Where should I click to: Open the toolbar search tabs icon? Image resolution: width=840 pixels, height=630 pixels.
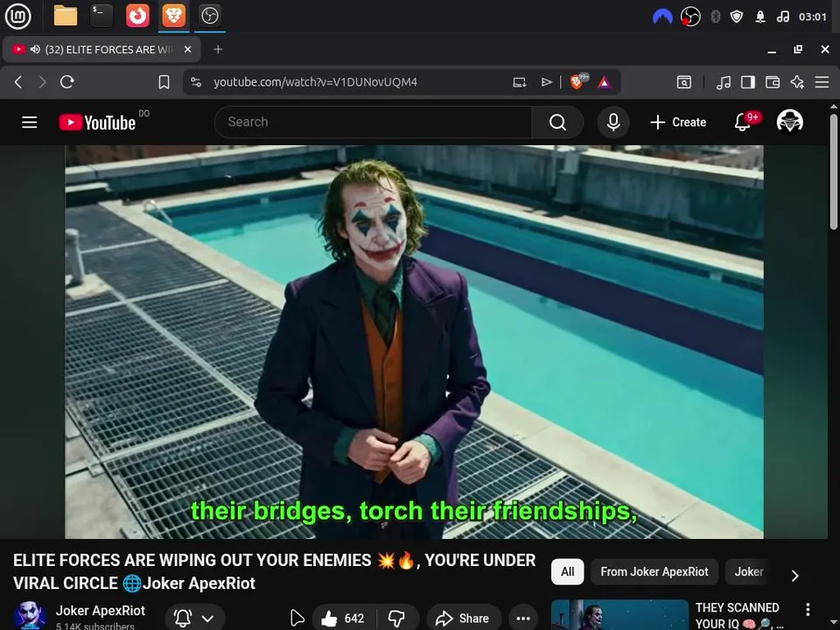[x=684, y=82]
